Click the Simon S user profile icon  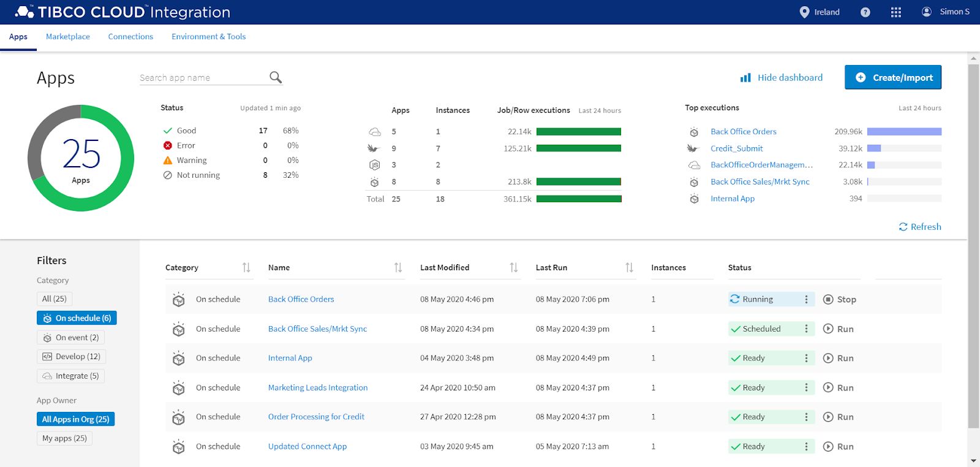pyautogui.click(x=926, y=12)
